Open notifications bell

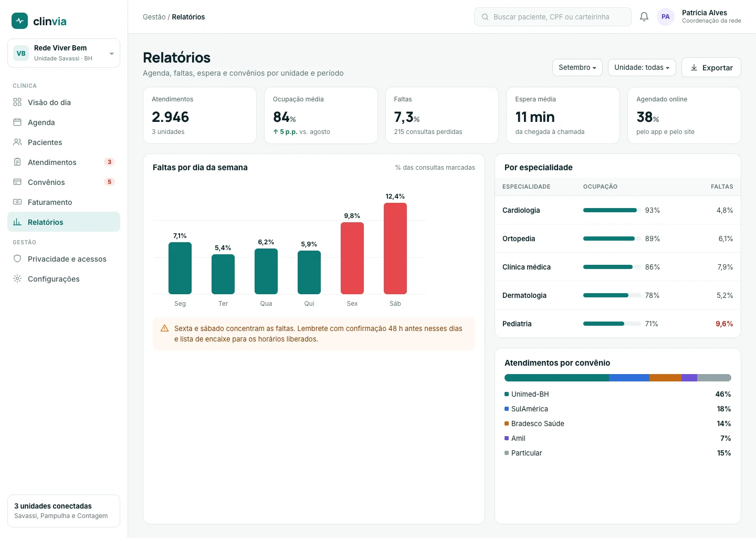click(644, 17)
